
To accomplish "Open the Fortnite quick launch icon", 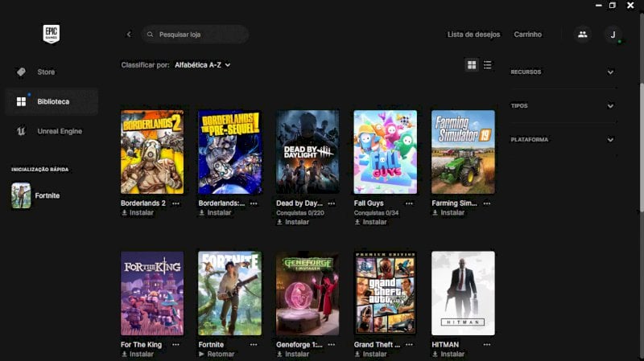I will click(21, 195).
